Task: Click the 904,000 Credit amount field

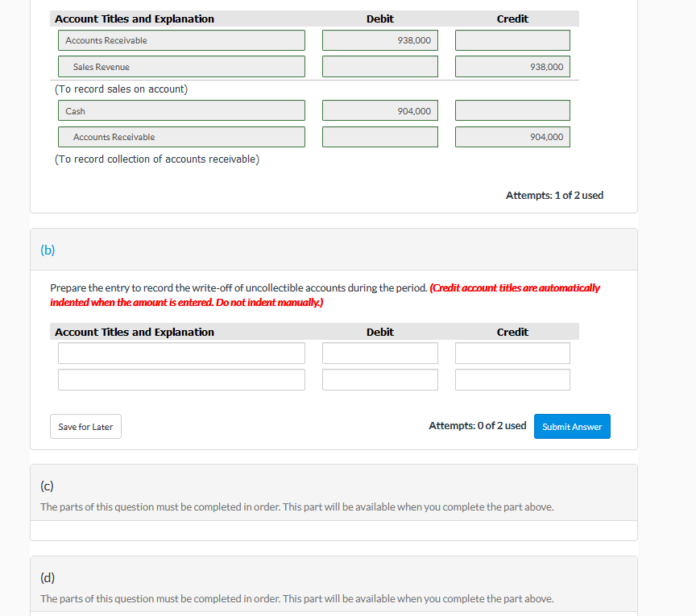Action: click(512, 137)
